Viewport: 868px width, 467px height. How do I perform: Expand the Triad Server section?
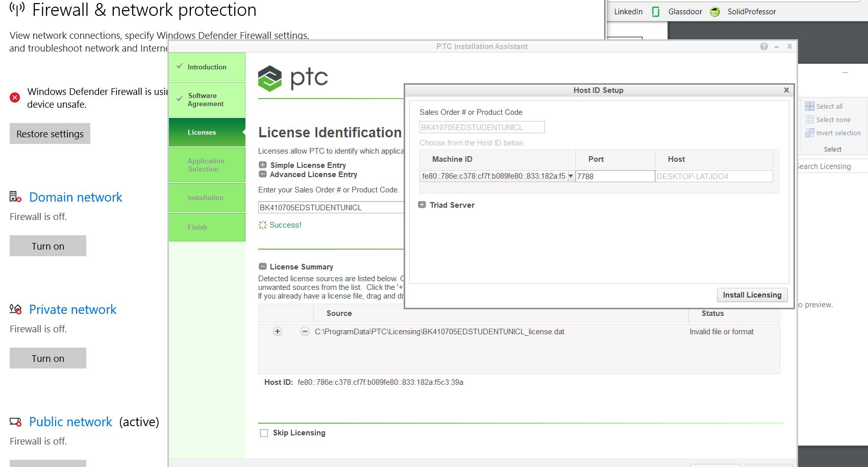pyautogui.click(x=422, y=205)
